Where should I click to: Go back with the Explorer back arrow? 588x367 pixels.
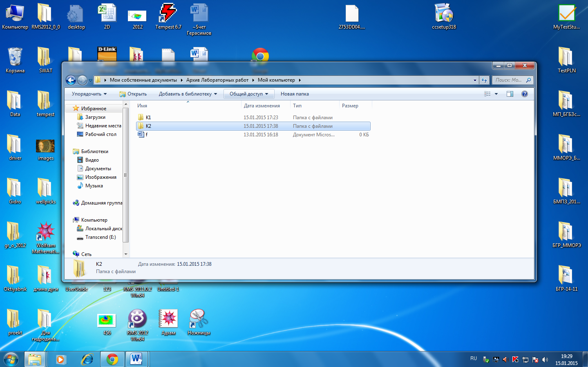click(x=71, y=80)
